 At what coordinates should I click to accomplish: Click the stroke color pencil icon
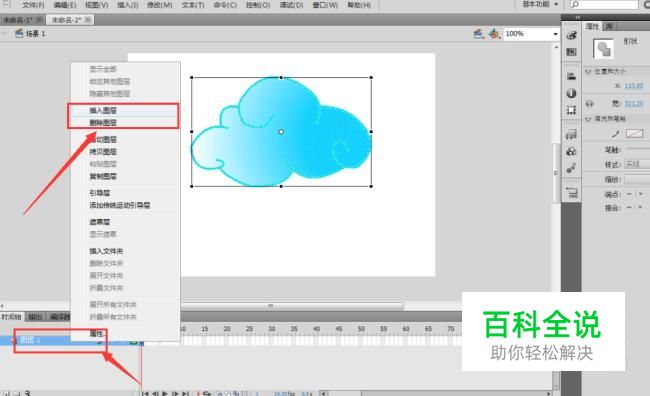click(616, 134)
